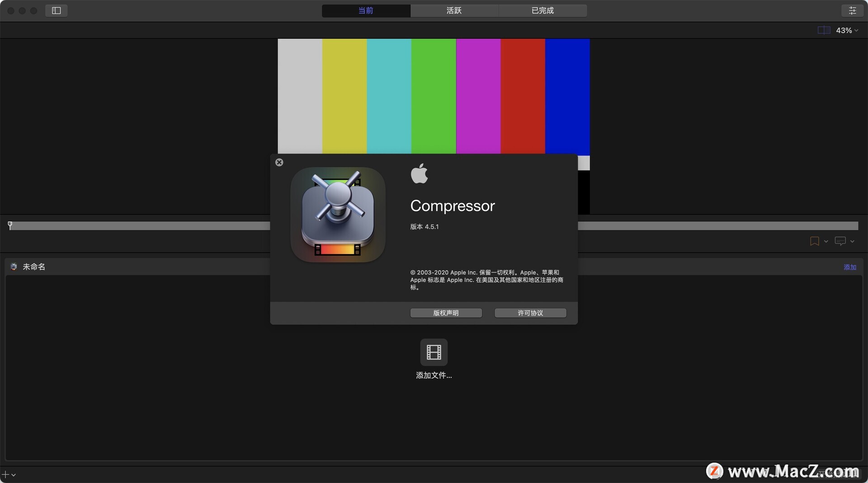Screen dimensions: 868x483
Task: Switch to the 当前 tab
Action: tap(366, 10)
